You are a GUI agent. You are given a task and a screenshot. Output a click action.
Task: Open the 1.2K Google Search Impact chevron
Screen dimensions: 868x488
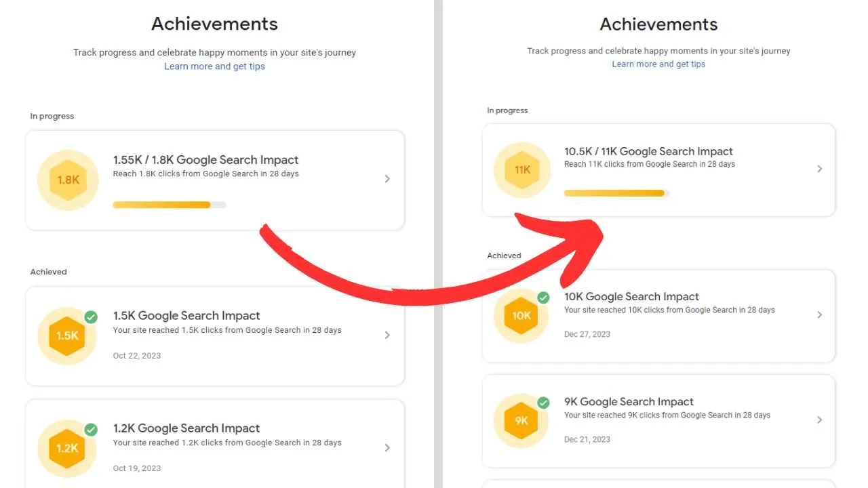point(387,447)
